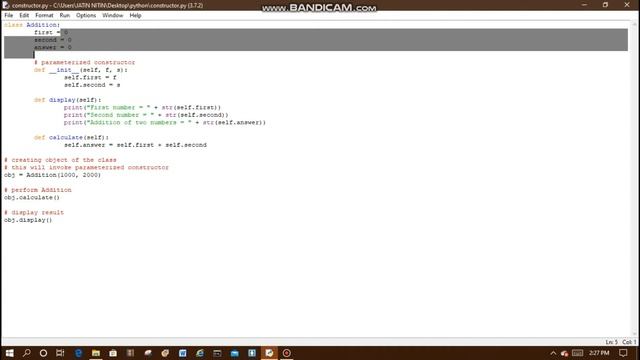Click the '# perform Addition' comment
Screen dimensions: 640x360
38,190
